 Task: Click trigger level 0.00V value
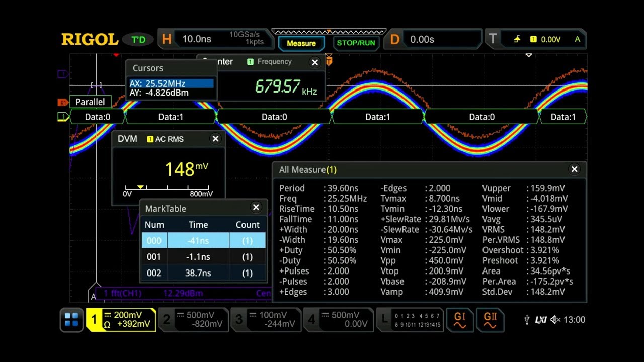click(x=550, y=39)
